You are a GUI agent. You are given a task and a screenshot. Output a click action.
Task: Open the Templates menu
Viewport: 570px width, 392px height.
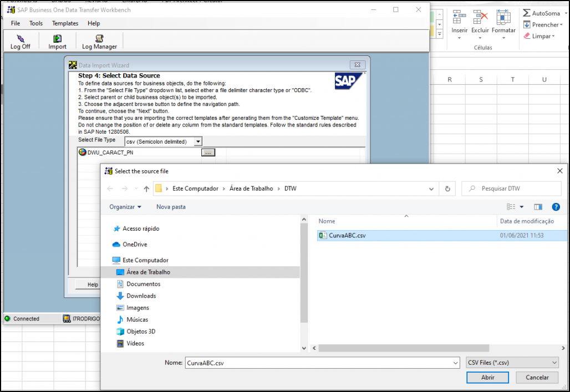tap(65, 23)
